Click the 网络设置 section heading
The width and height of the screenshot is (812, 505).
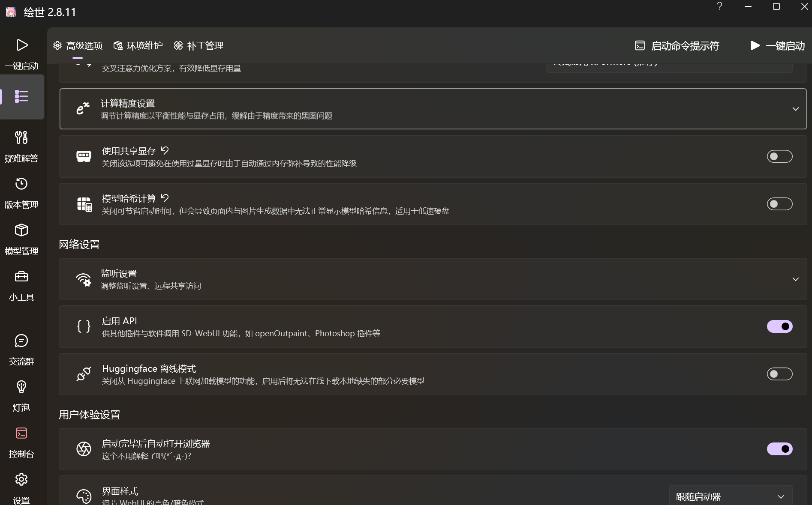79,245
